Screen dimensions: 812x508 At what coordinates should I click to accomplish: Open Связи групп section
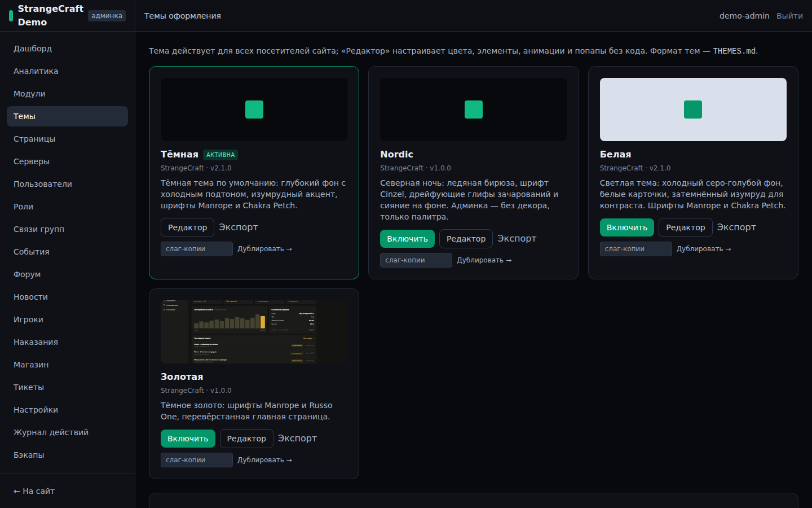67,229
